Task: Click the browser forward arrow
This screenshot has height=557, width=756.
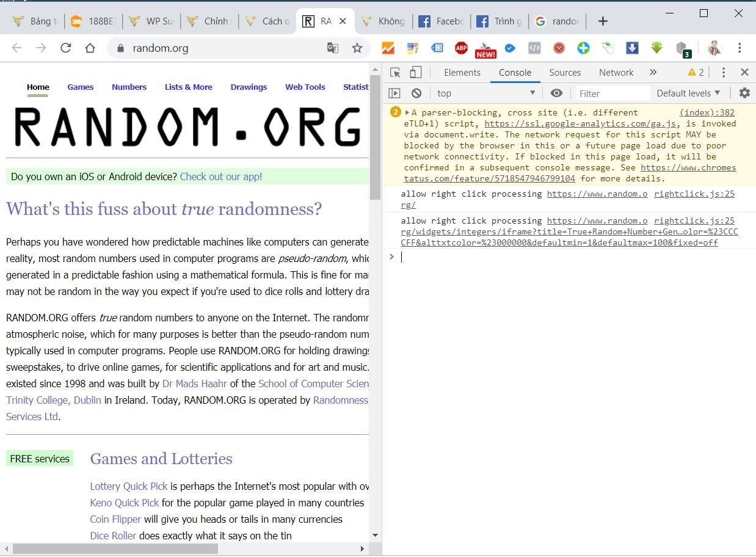Action: [41, 48]
